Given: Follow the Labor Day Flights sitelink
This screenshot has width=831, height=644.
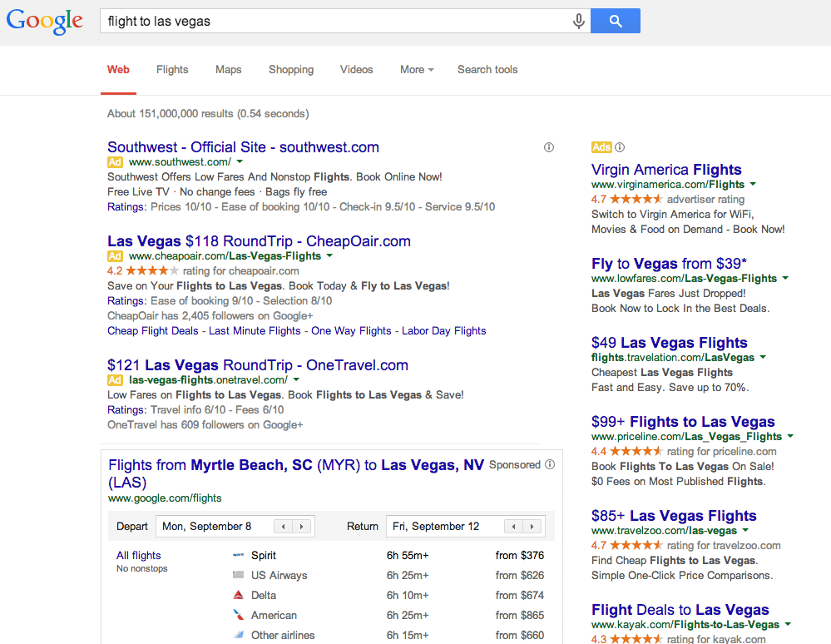Looking at the screenshot, I should 443,331.
